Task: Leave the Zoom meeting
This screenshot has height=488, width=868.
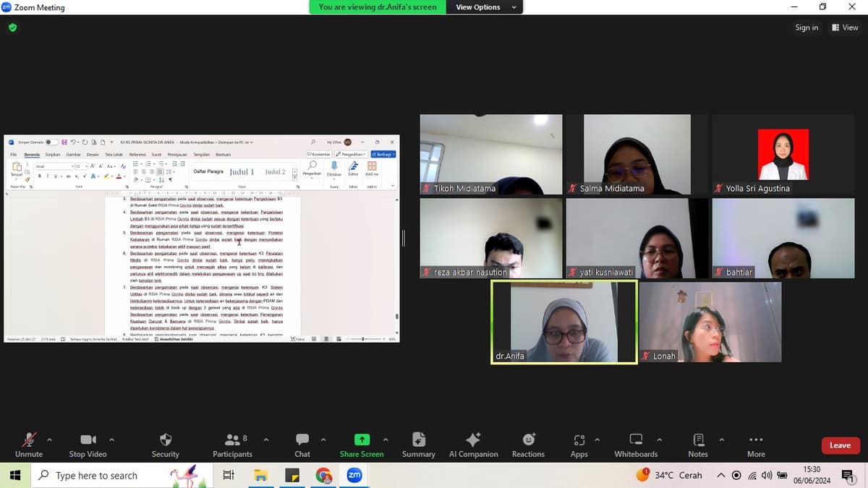Action: [x=840, y=445]
